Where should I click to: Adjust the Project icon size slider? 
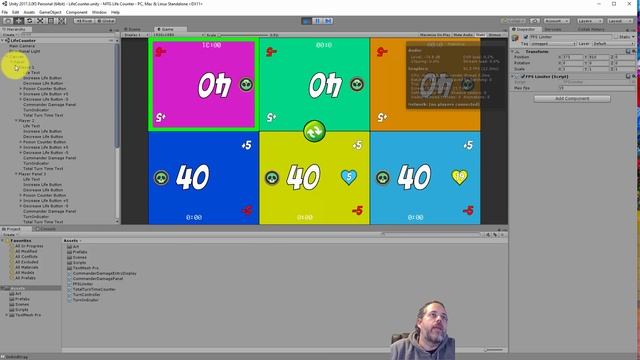(x=494, y=350)
